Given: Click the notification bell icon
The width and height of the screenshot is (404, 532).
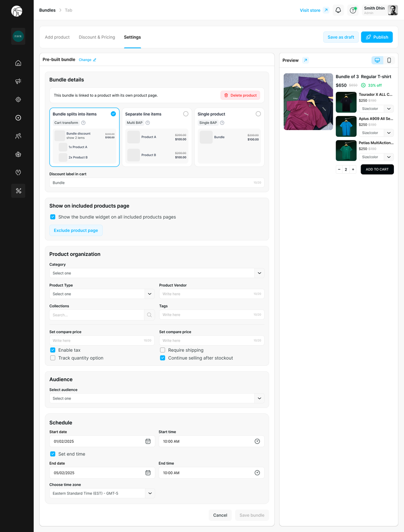Looking at the screenshot, I should 338,10.
